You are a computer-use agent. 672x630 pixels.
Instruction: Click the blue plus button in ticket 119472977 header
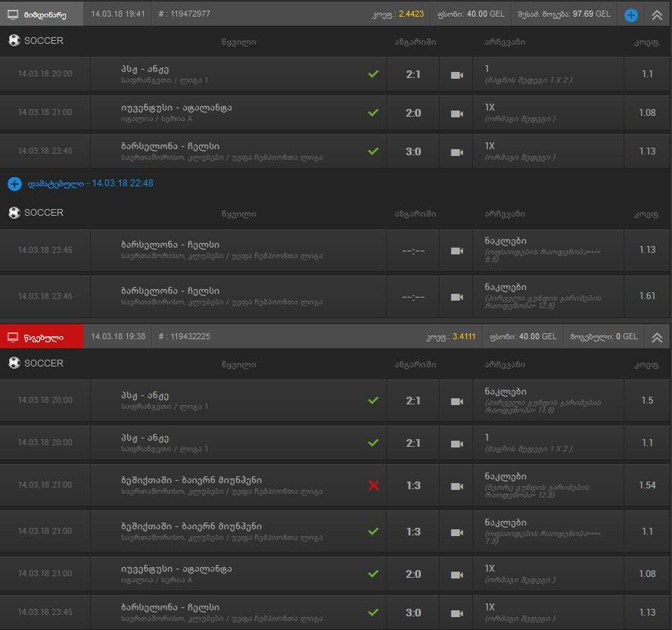(631, 15)
